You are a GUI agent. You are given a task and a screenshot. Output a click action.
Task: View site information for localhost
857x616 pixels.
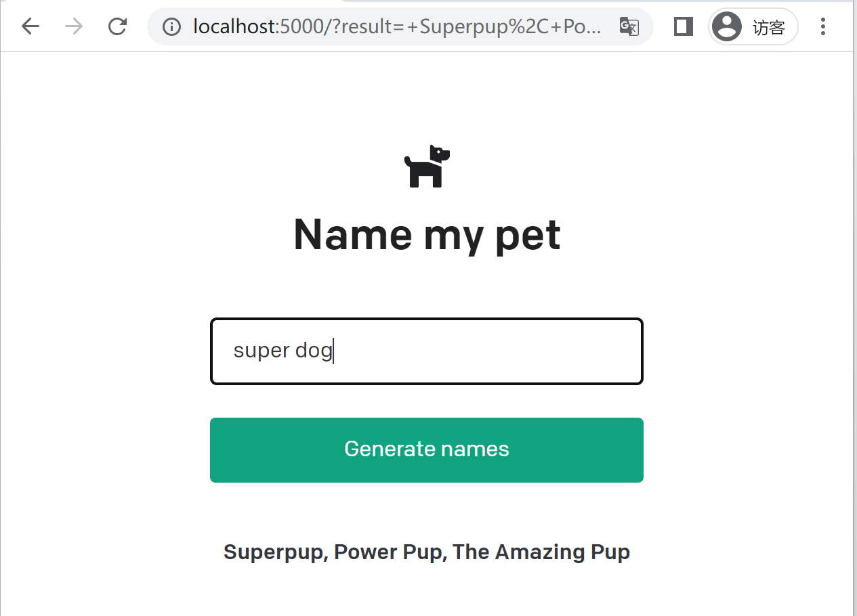click(172, 26)
